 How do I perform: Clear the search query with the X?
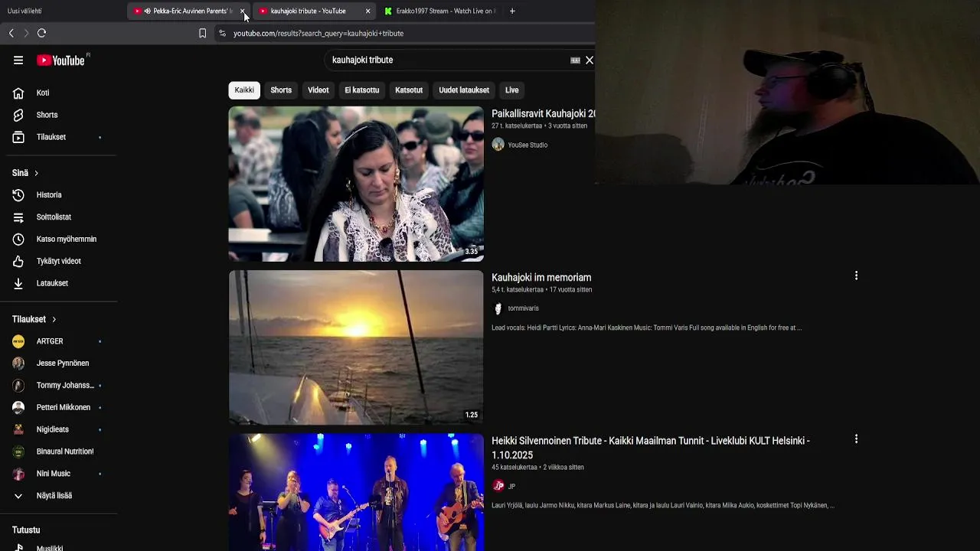590,60
